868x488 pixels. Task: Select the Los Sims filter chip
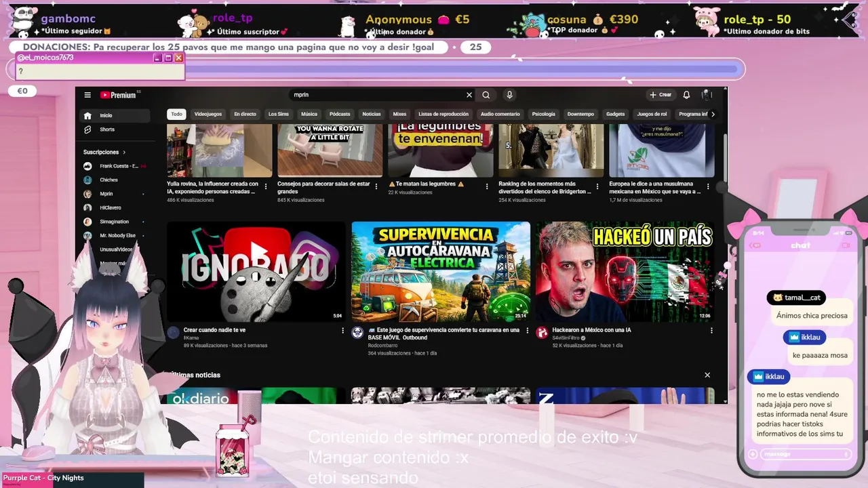pos(278,114)
